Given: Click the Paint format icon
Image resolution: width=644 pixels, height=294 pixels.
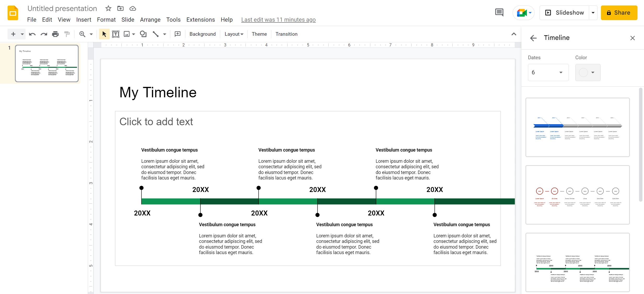Looking at the screenshot, I should (67, 34).
